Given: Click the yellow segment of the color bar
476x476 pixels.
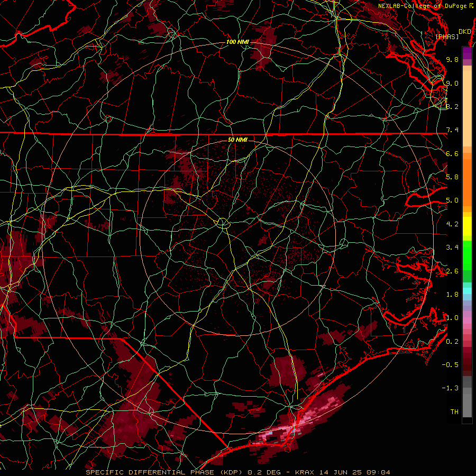Looking at the screenshot, I should (x=467, y=226).
